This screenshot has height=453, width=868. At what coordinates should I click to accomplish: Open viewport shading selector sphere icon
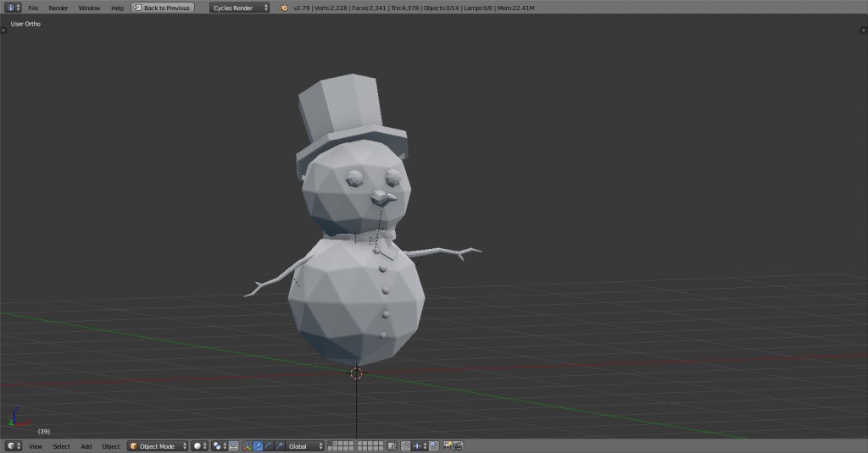coord(199,446)
